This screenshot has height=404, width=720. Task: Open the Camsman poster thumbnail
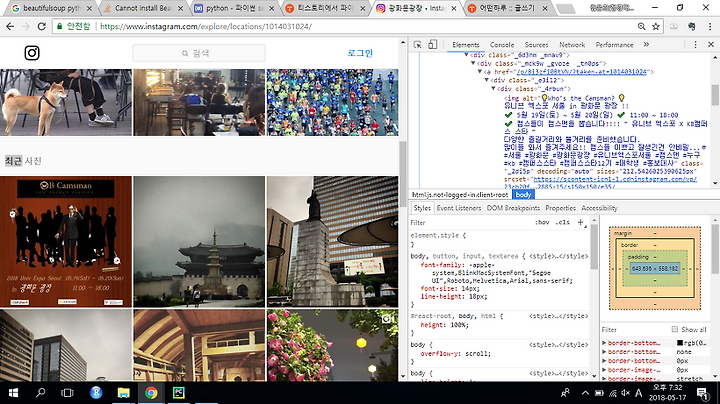66,241
